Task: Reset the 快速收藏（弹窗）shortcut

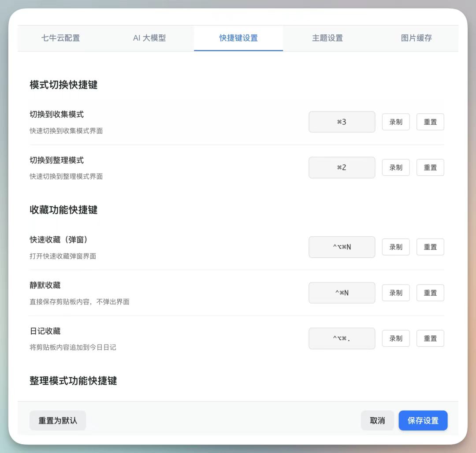Action: coord(430,247)
